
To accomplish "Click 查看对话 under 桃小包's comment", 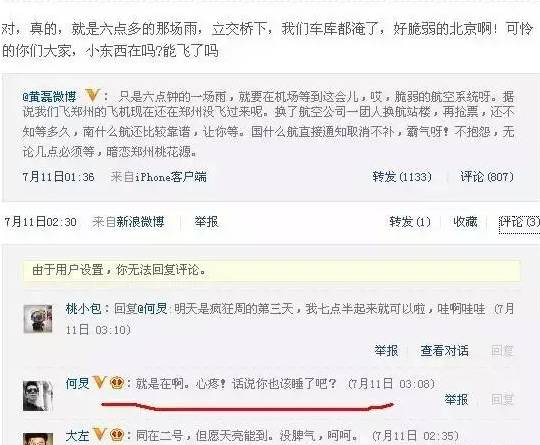I will 444,351.
